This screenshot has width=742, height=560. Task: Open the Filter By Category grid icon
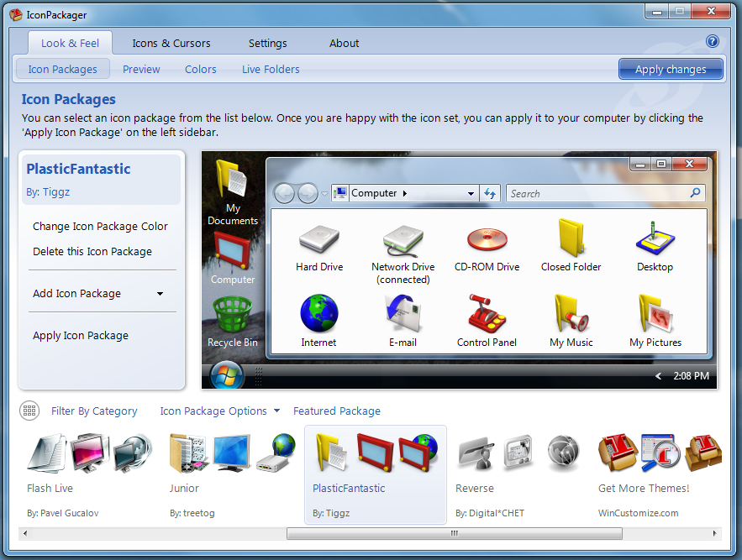29,411
